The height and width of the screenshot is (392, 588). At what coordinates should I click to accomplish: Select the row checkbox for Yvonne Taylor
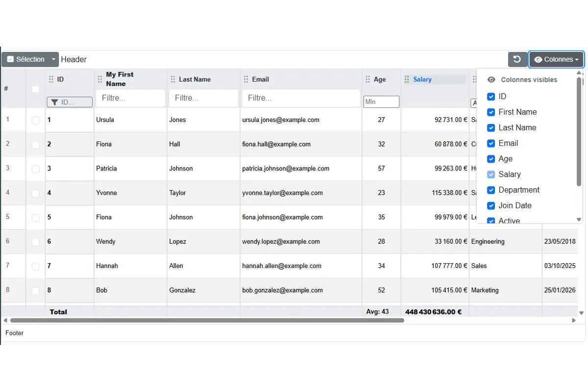[x=35, y=193]
